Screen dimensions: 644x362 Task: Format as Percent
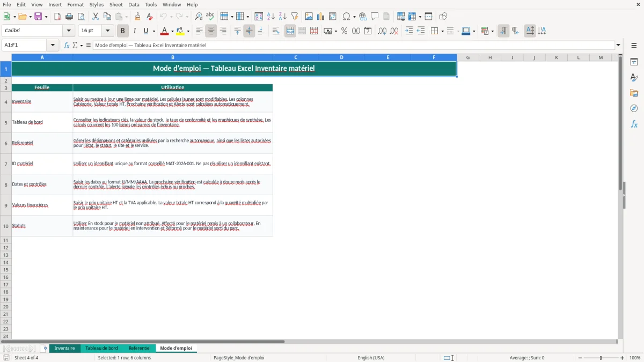pos(344,31)
